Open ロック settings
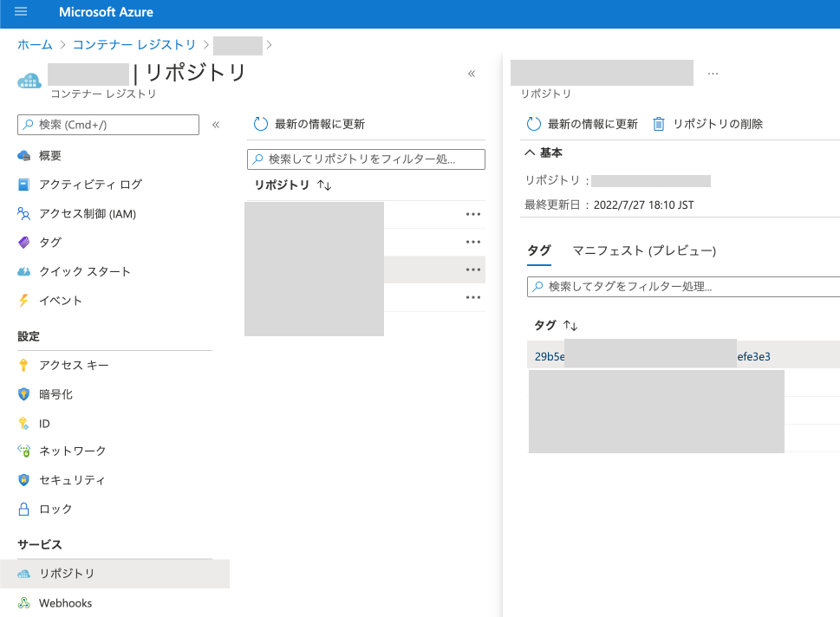The height and width of the screenshot is (617, 840). click(55, 509)
